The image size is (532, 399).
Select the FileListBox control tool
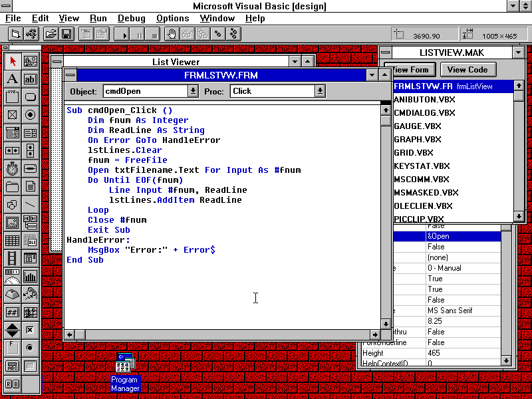30,187
